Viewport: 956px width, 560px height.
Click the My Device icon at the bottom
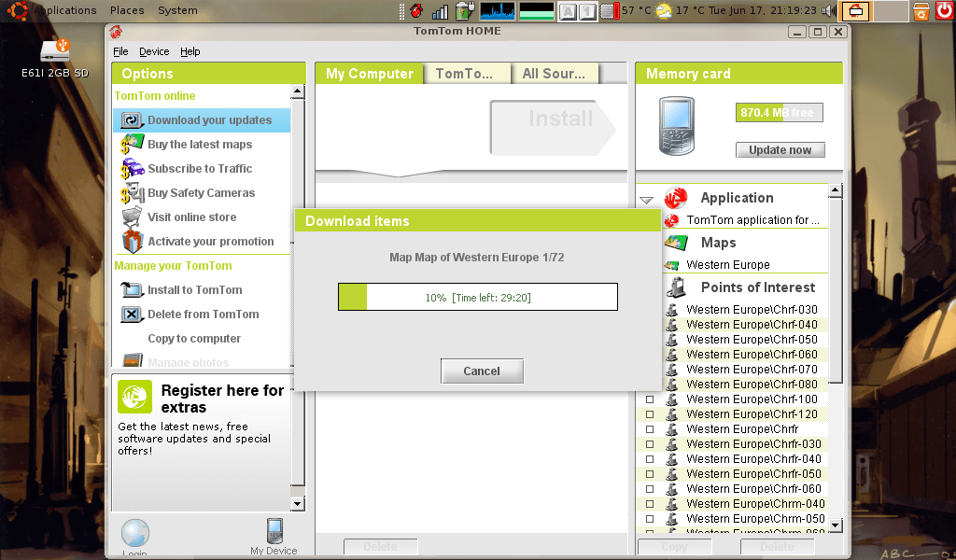pyautogui.click(x=274, y=529)
